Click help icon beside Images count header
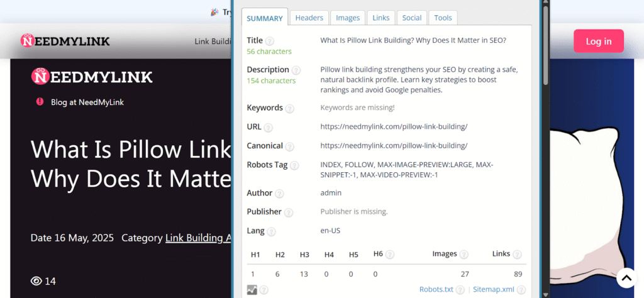Image resolution: width=644 pixels, height=298 pixels. coord(464,255)
